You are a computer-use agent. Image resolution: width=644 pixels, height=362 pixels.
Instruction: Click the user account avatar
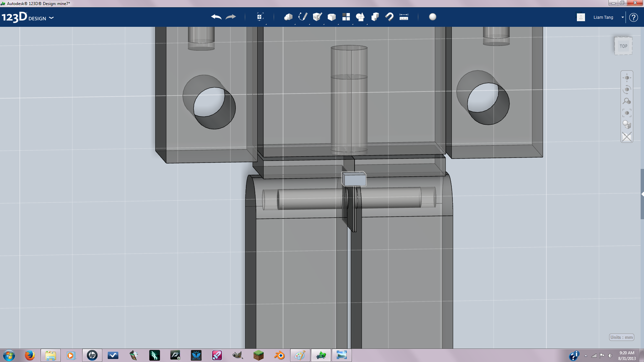tap(581, 17)
